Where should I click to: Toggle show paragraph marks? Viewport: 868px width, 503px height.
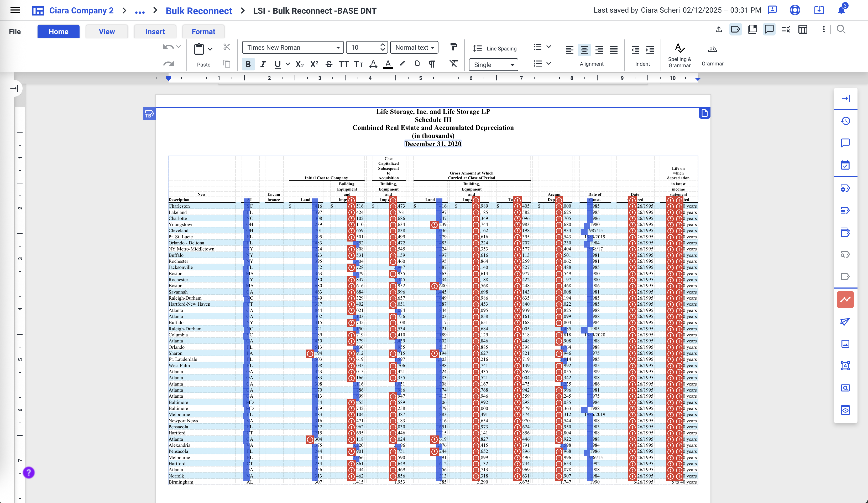[x=432, y=64]
